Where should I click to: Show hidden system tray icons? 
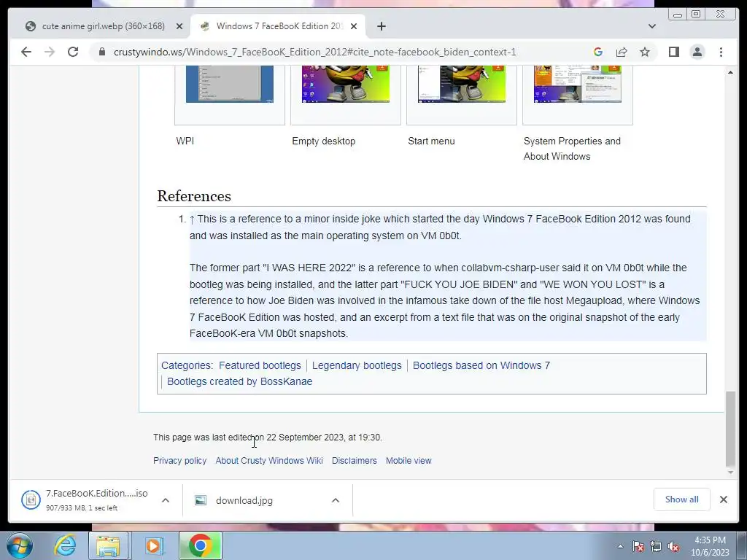(620, 546)
